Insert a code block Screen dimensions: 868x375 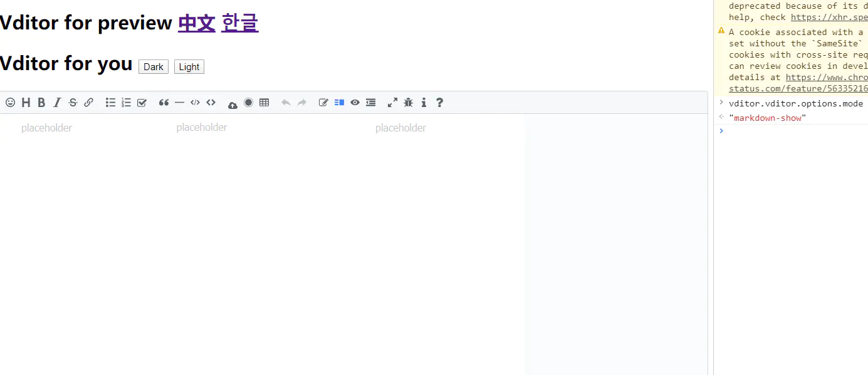click(x=195, y=103)
